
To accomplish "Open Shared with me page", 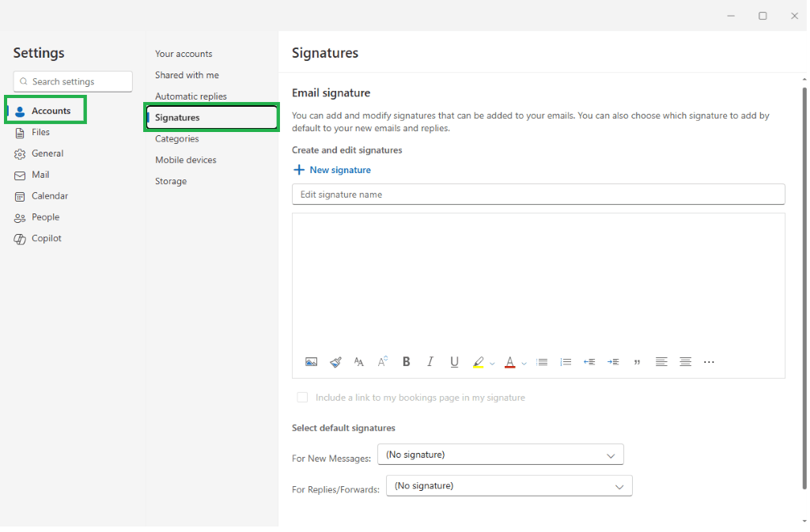I will (x=187, y=75).
